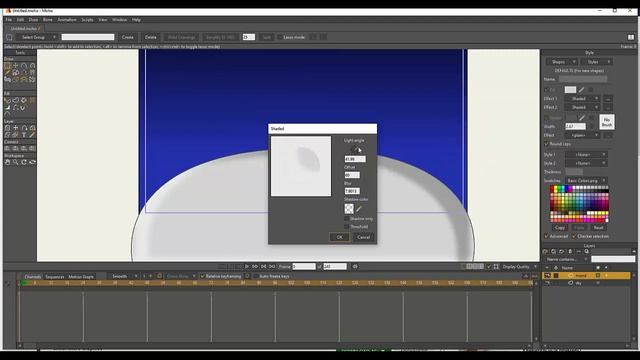Open the Effect 1 Shaded dropdown

(x=582, y=99)
